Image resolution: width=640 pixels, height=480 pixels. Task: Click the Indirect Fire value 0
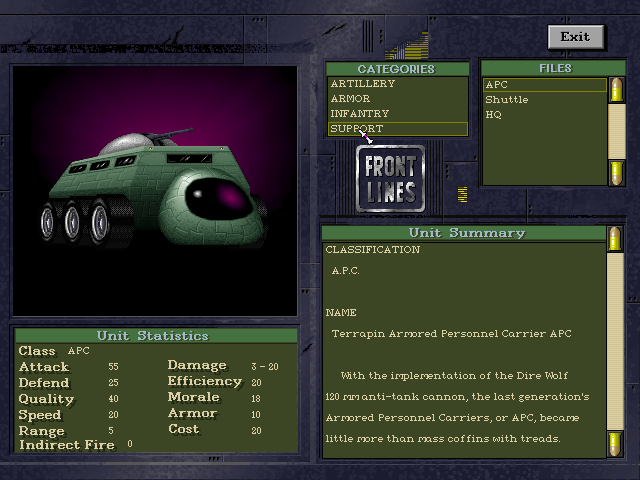pyautogui.click(x=130, y=444)
